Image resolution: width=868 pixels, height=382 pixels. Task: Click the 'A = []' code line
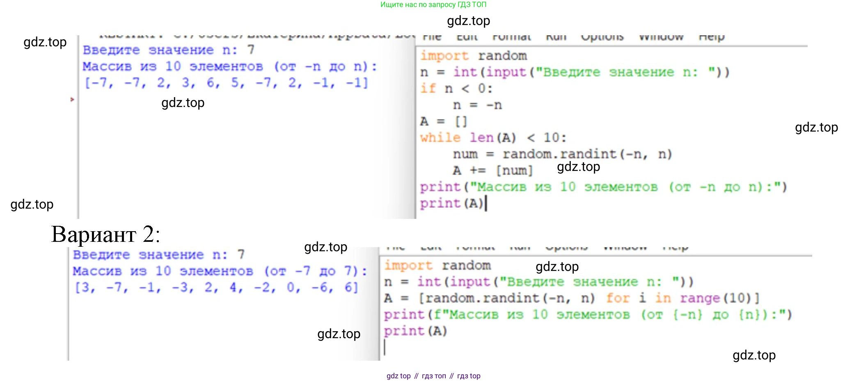[x=444, y=121]
